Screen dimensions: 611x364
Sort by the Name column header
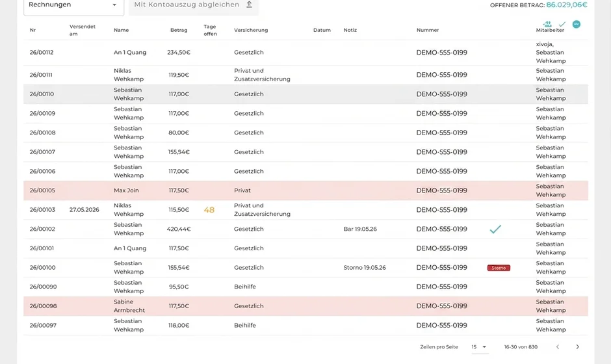point(121,30)
